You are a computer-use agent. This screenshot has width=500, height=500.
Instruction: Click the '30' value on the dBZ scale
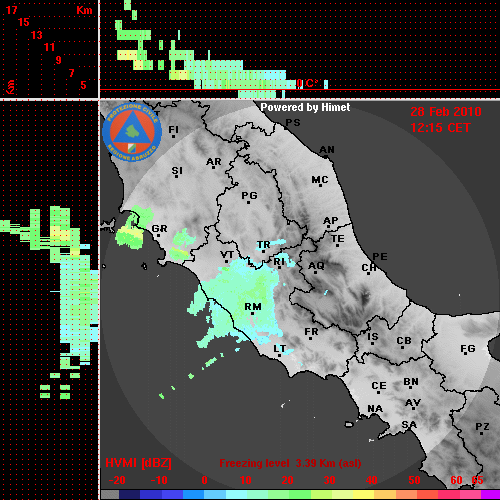[x=329, y=480]
